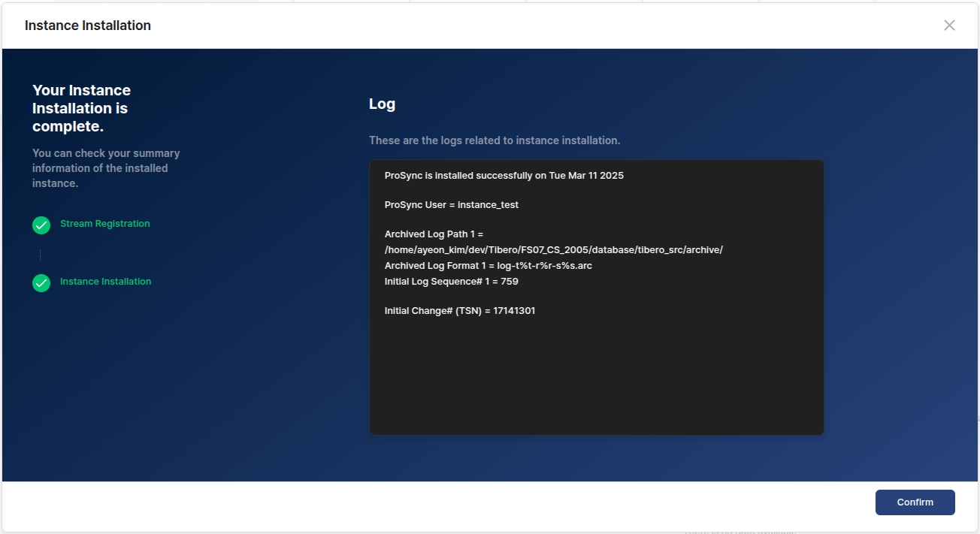Click the Initial Log Sequence# 1 line
Screen dimensions: 980x534
451,282
